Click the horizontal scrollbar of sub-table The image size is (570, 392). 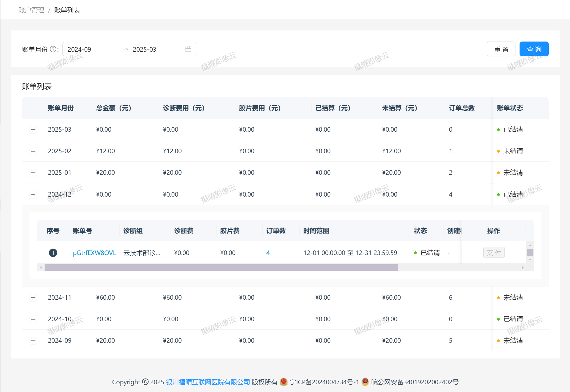point(221,267)
